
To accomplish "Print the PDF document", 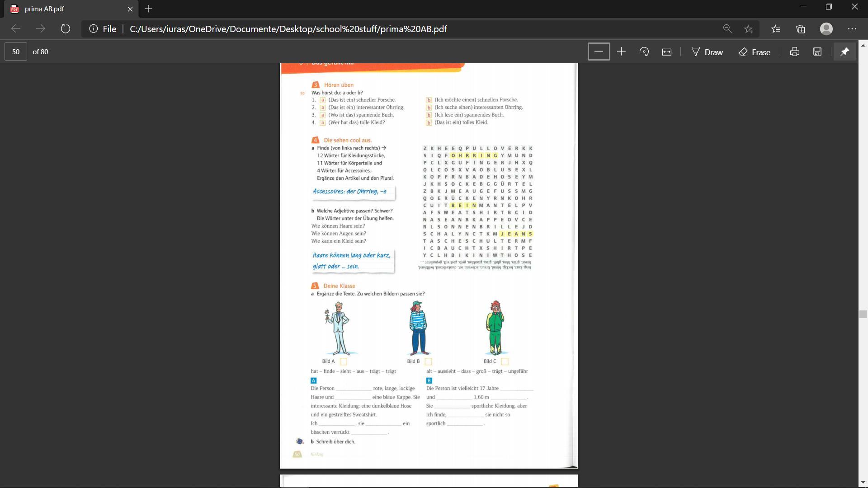I will pos(794,52).
